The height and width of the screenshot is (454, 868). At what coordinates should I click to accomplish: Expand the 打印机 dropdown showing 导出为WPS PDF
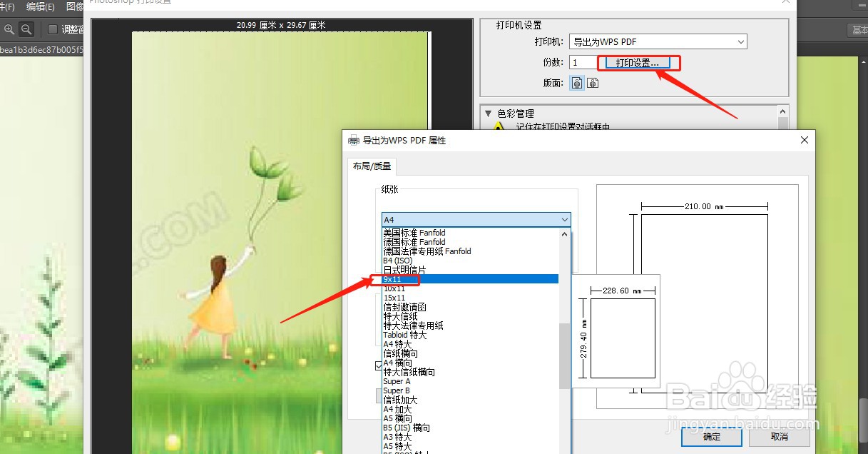[x=740, y=41]
